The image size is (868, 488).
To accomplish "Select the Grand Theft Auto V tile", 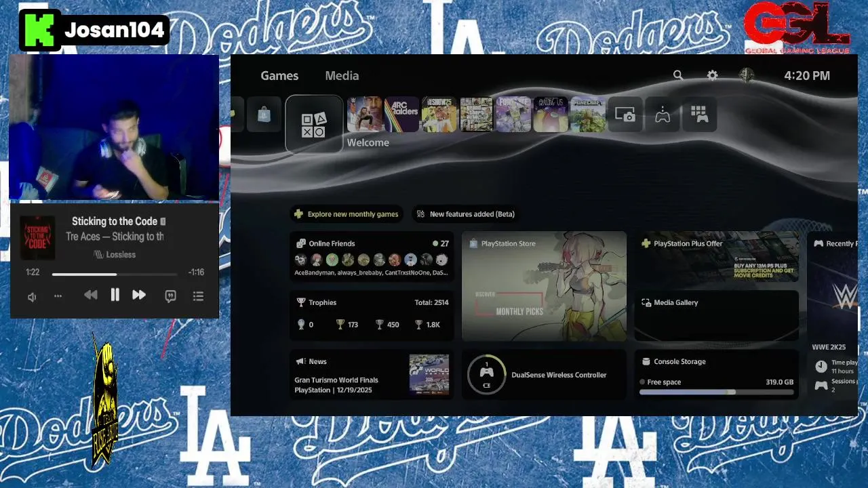I will point(476,115).
